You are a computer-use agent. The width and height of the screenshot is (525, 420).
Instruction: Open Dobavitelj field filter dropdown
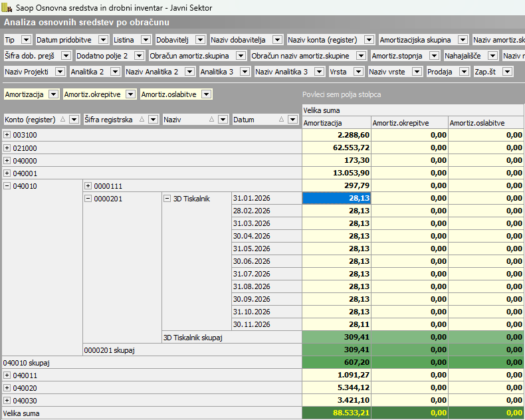tap(200, 40)
